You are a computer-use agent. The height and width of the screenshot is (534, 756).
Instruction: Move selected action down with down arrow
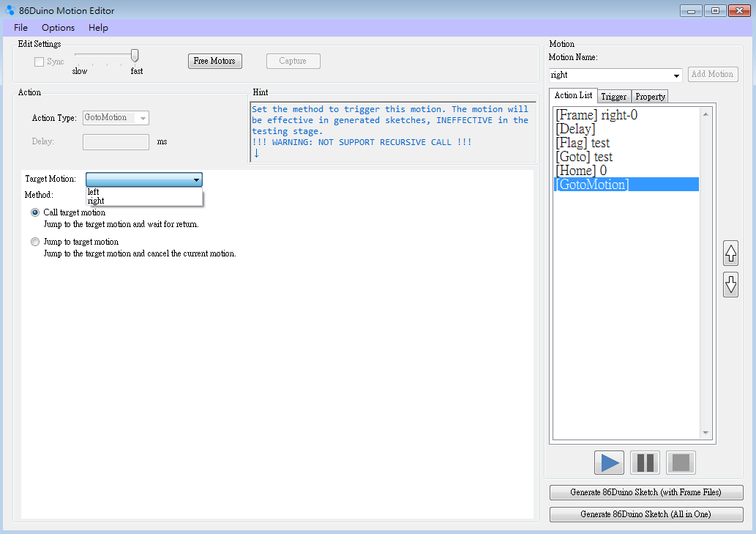coord(731,285)
